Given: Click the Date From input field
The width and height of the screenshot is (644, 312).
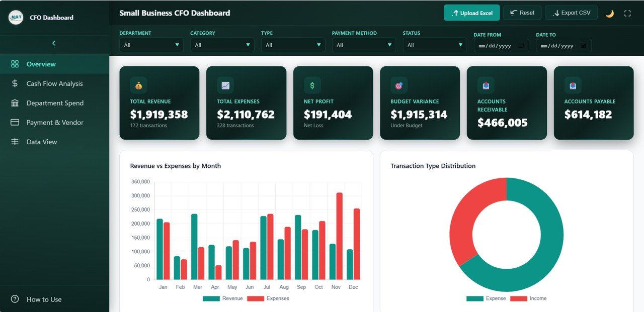Looking at the screenshot, I should tap(501, 45).
